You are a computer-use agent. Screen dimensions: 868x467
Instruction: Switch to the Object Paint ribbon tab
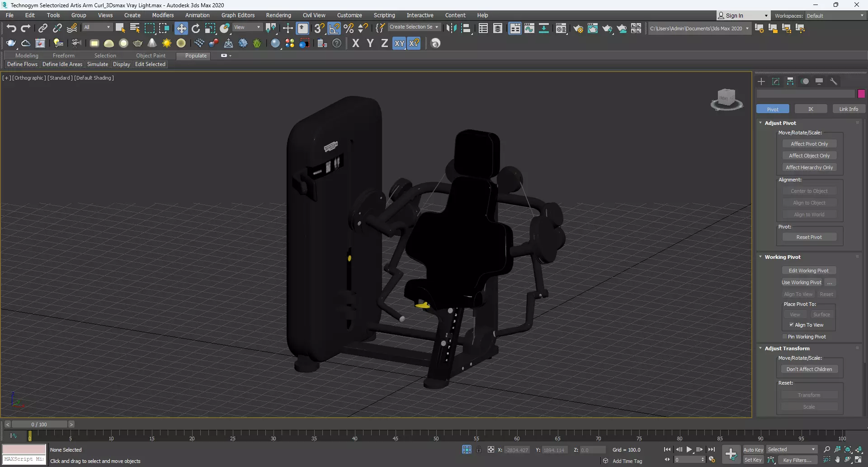151,56
